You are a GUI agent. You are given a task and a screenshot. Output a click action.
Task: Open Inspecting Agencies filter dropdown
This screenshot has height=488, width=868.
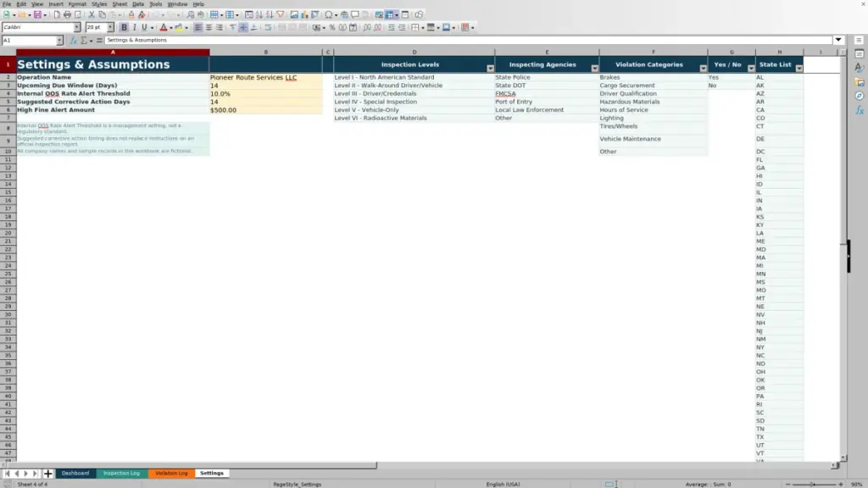[x=594, y=69]
